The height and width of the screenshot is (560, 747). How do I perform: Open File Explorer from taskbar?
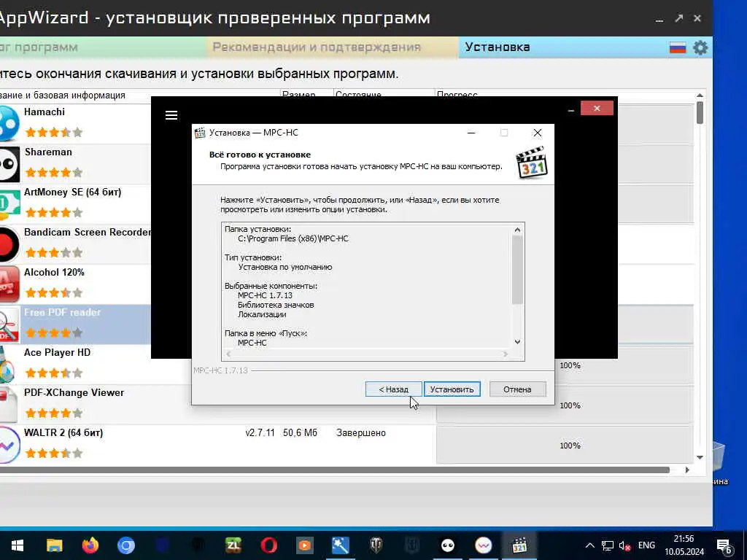tap(54, 545)
